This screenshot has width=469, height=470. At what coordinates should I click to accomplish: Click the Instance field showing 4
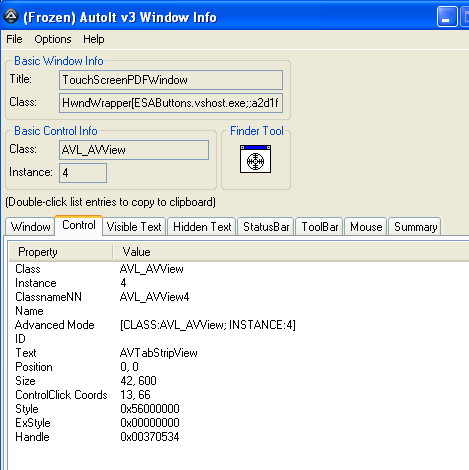[83, 173]
